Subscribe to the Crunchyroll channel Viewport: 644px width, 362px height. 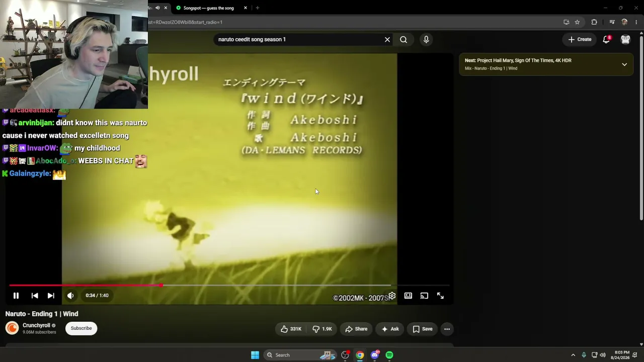[81, 328]
